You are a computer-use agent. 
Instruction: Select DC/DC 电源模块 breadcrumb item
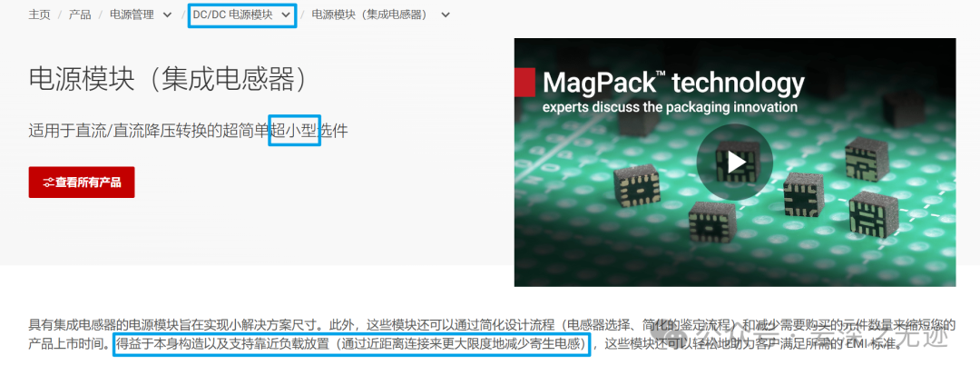point(232,15)
